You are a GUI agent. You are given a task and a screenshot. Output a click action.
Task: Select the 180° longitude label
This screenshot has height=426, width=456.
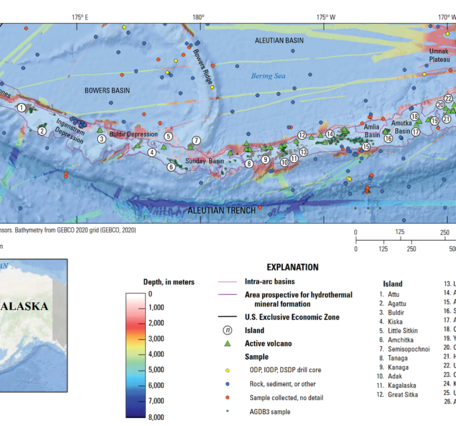click(198, 17)
